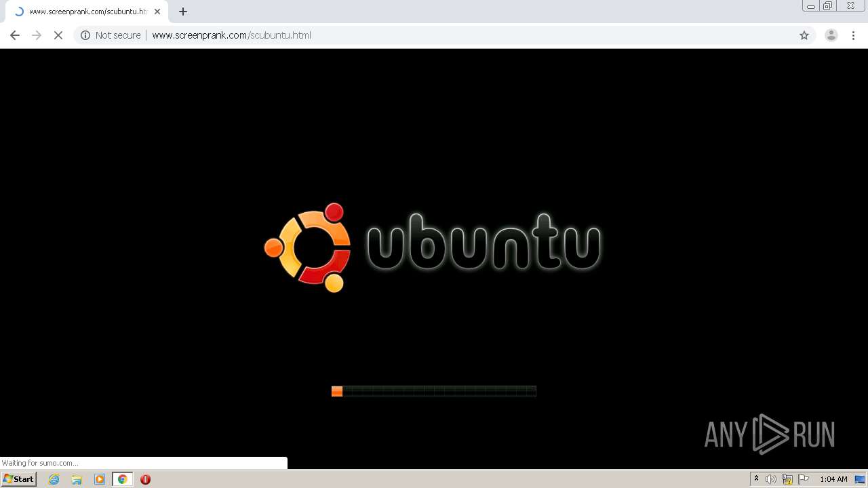Go back to the previous page
The height and width of the screenshot is (488, 868).
point(15,35)
